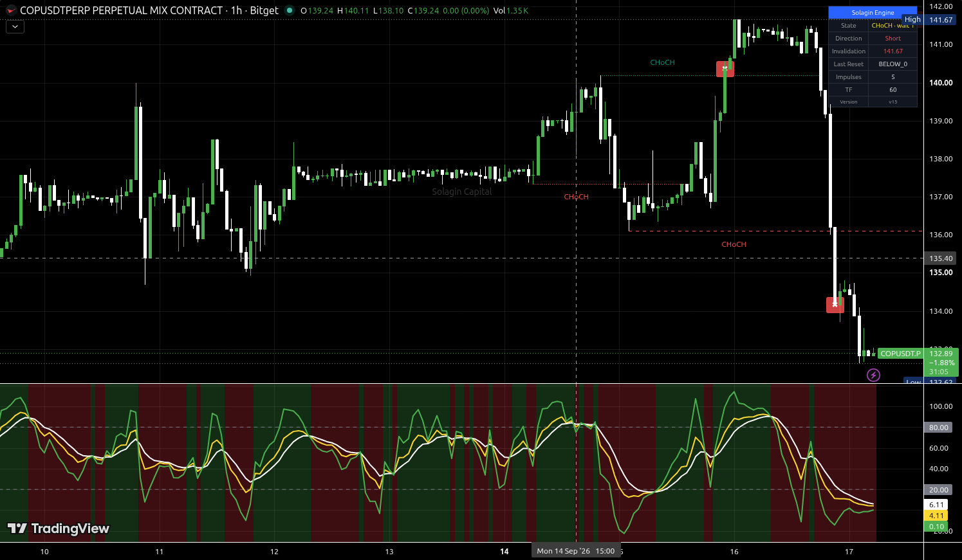Screen dimensions: 962x560
Task: Click the date 12 on the time axis
Action: [274, 552]
